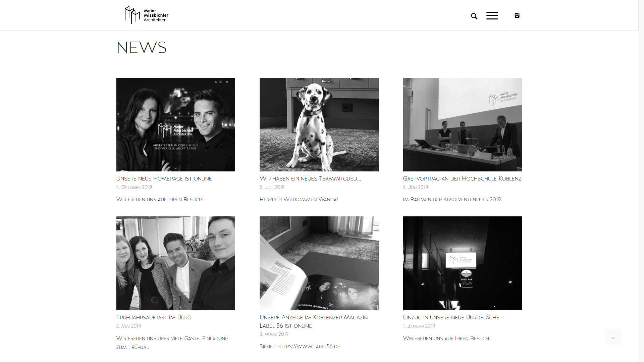
Task: Open 'Unsere Anzeige im Koblenzer Magazin' headline
Action: pyautogui.click(x=314, y=321)
